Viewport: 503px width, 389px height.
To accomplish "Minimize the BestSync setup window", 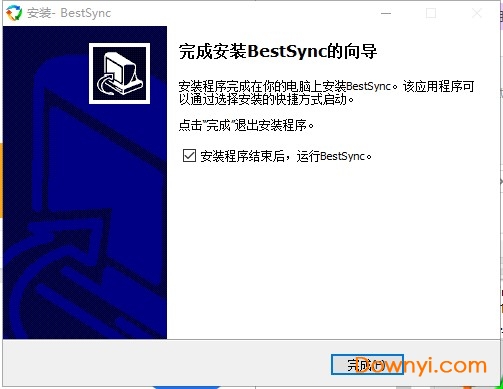I will pos(386,13).
